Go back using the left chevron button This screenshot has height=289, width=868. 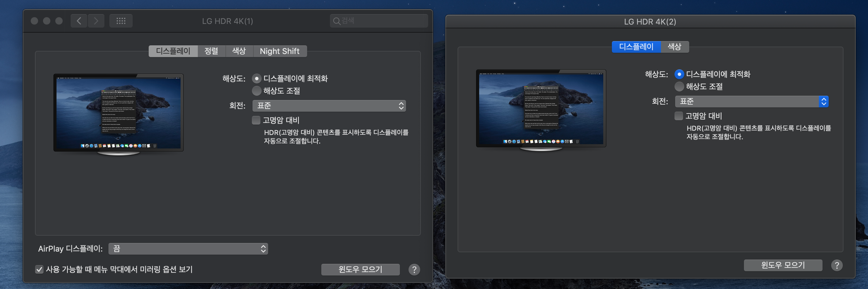click(x=79, y=21)
